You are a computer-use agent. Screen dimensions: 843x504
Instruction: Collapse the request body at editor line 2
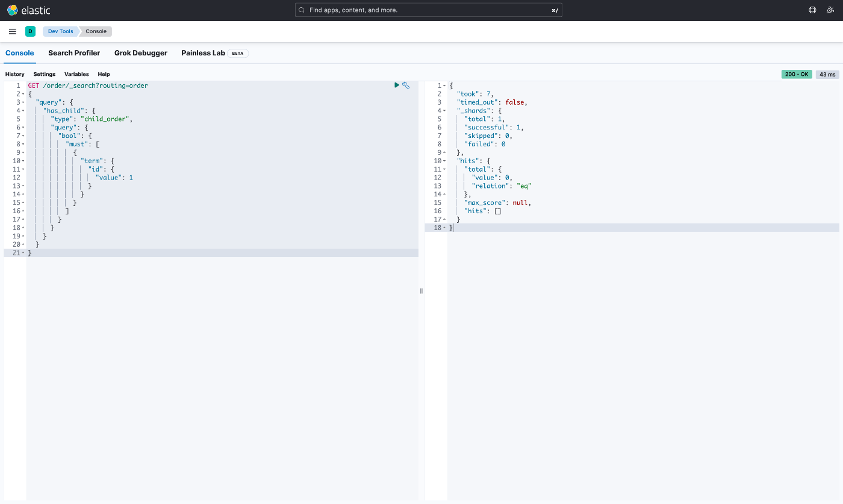point(23,95)
